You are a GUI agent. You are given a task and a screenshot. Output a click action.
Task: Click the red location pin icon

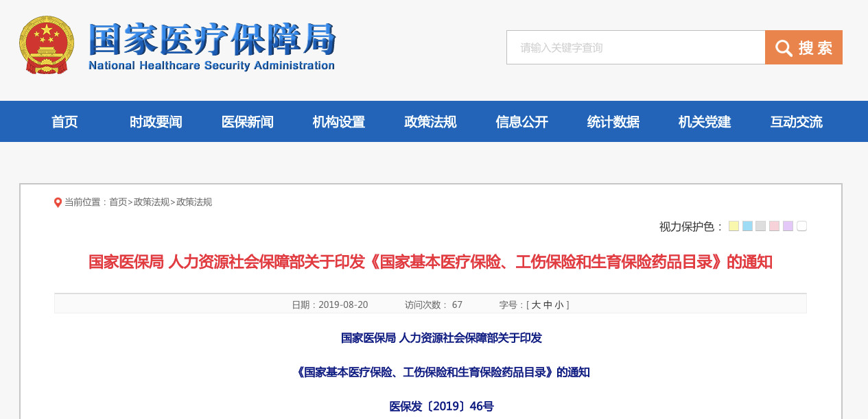(58, 202)
